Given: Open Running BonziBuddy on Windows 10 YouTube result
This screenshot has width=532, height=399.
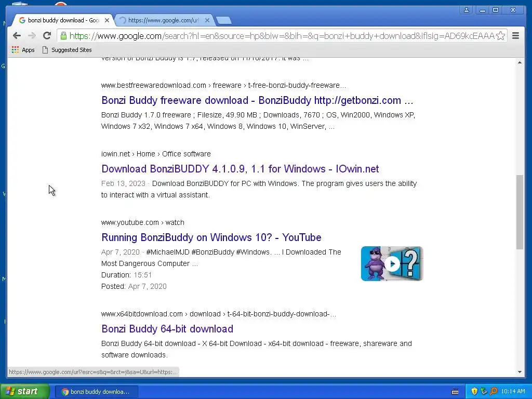Looking at the screenshot, I should [x=211, y=237].
